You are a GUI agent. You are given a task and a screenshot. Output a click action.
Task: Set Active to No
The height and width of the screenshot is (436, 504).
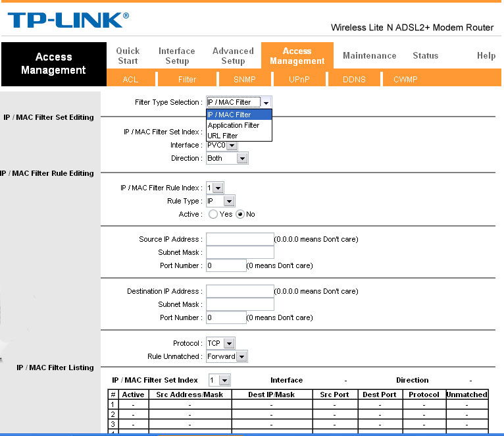(x=240, y=214)
